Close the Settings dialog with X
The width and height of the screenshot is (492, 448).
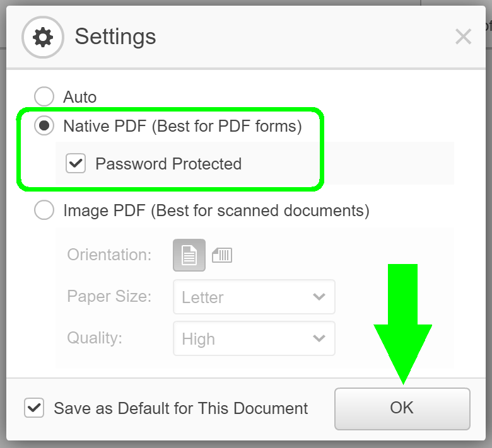click(x=463, y=37)
